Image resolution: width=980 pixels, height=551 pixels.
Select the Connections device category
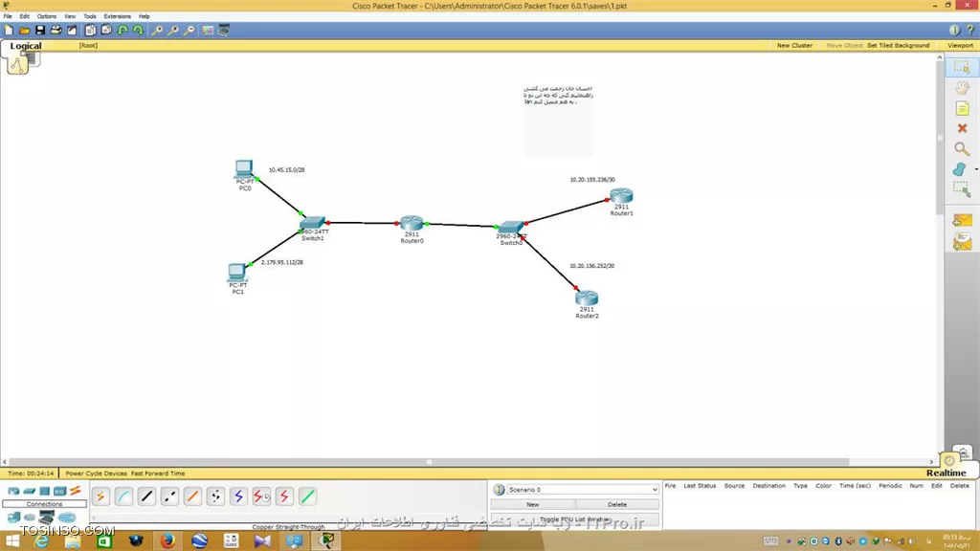(x=76, y=491)
